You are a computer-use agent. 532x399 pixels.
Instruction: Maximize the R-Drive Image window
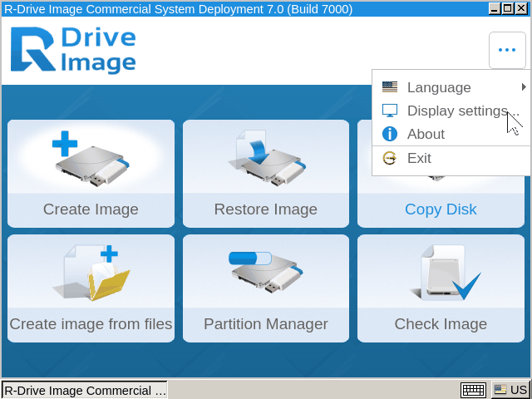click(508, 8)
